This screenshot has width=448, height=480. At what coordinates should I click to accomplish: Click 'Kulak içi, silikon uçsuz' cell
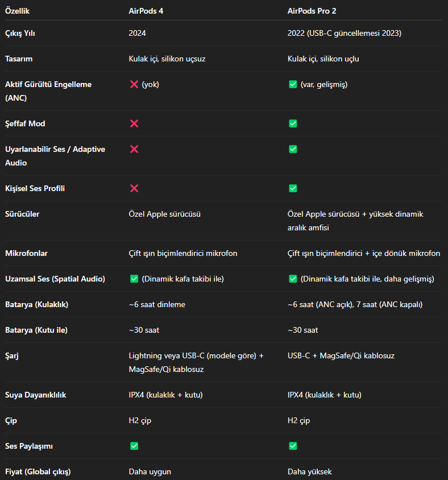[167, 59]
